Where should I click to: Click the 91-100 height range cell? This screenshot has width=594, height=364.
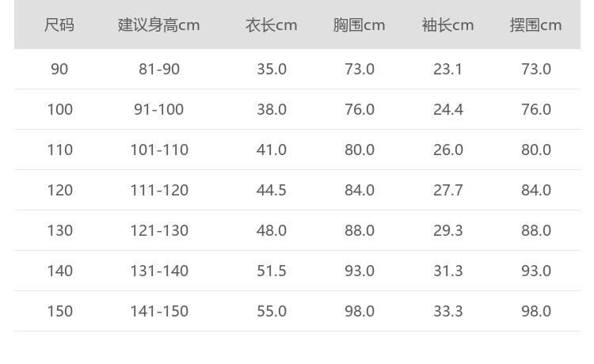click(x=159, y=110)
